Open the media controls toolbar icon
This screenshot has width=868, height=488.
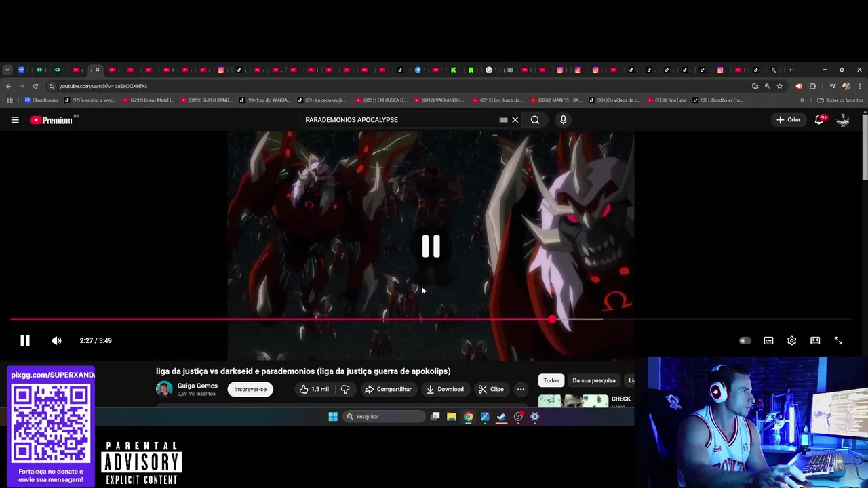click(833, 86)
